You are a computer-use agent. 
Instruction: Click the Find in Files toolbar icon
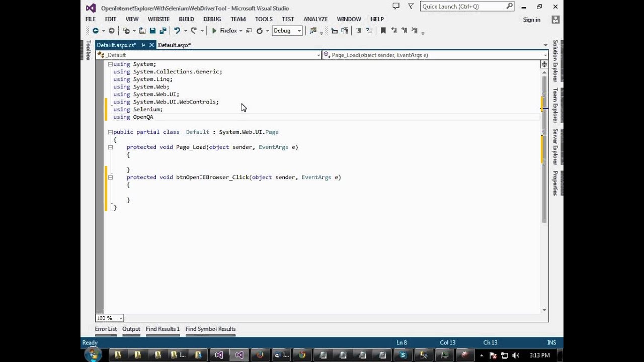pos(313,31)
